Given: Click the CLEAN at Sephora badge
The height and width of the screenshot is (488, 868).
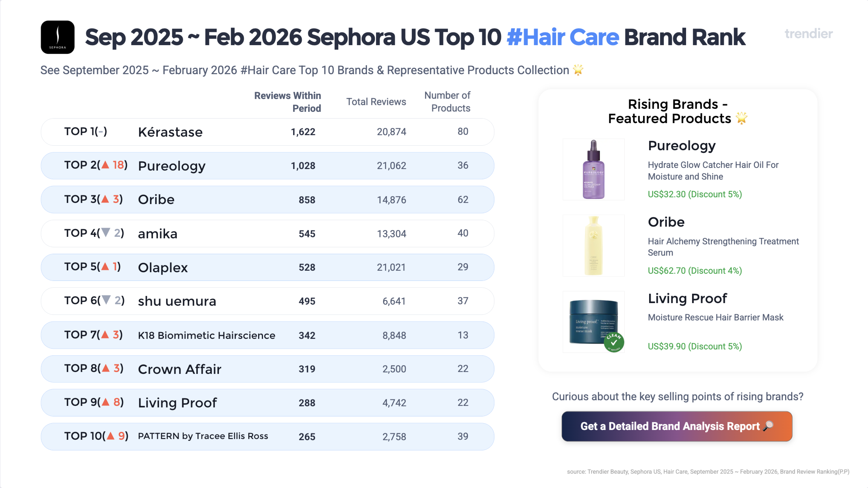Looking at the screenshot, I should pyautogui.click(x=614, y=342).
